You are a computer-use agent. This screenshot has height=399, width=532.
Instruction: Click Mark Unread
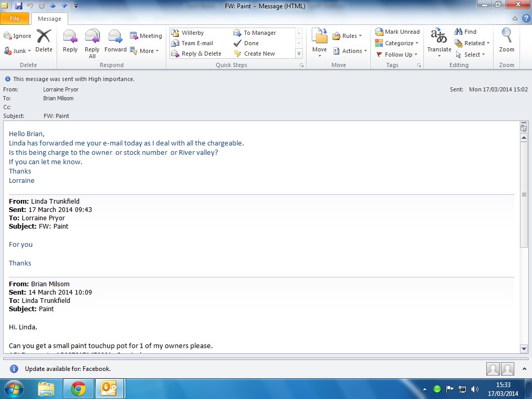tap(397, 32)
